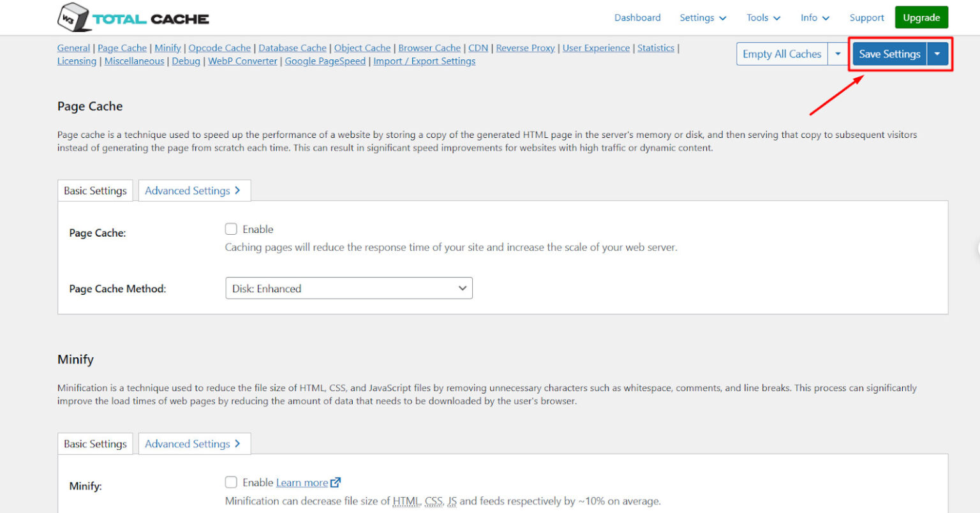Go to the Dashboard link
Image resolution: width=980 pixels, height=513 pixels.
(x=637, y=18)
